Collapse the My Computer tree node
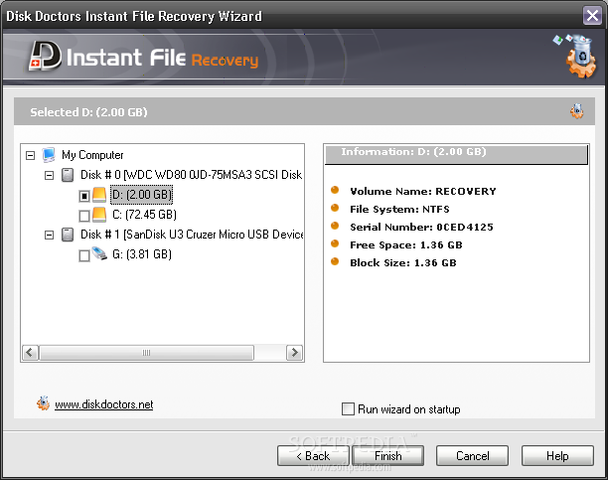 pos(30,156)
